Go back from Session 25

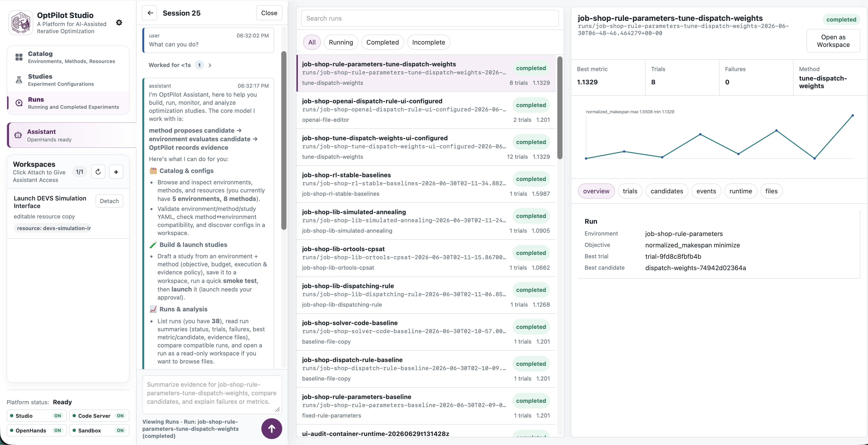pos(150,13)
